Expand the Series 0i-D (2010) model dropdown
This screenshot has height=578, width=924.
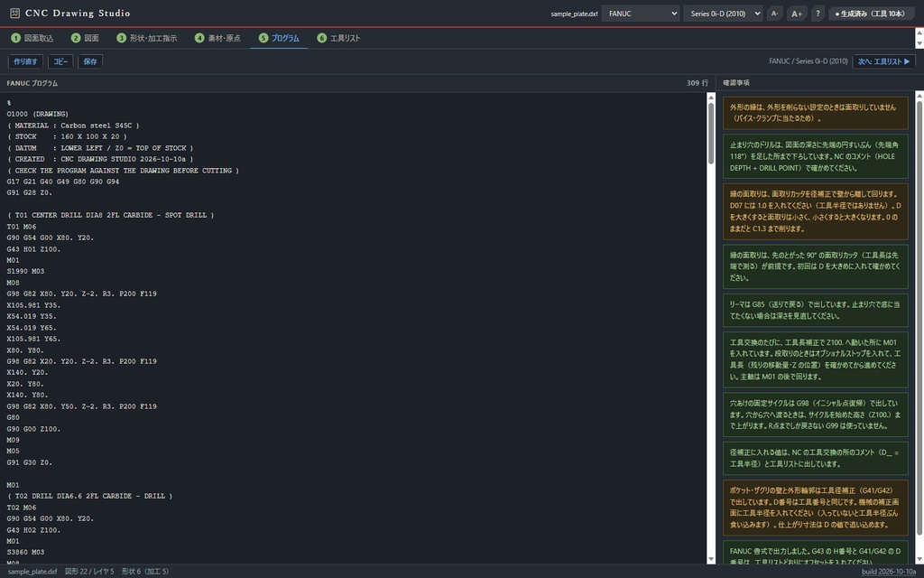[x=723, y=14]
